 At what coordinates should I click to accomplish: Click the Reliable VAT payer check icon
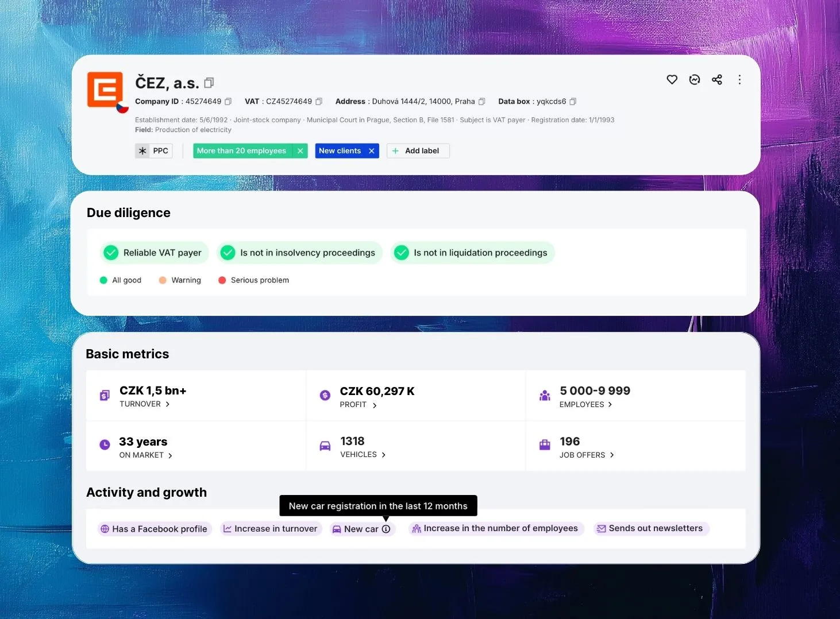111,253
